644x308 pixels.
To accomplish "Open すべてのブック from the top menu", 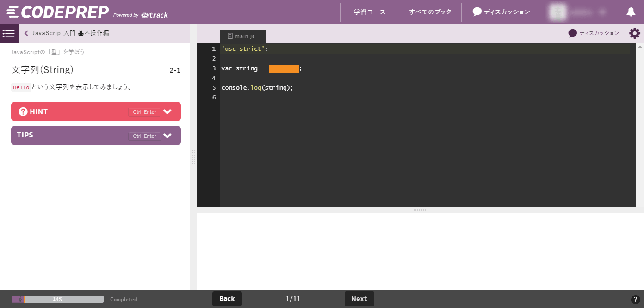I will (x=430, y=12).
